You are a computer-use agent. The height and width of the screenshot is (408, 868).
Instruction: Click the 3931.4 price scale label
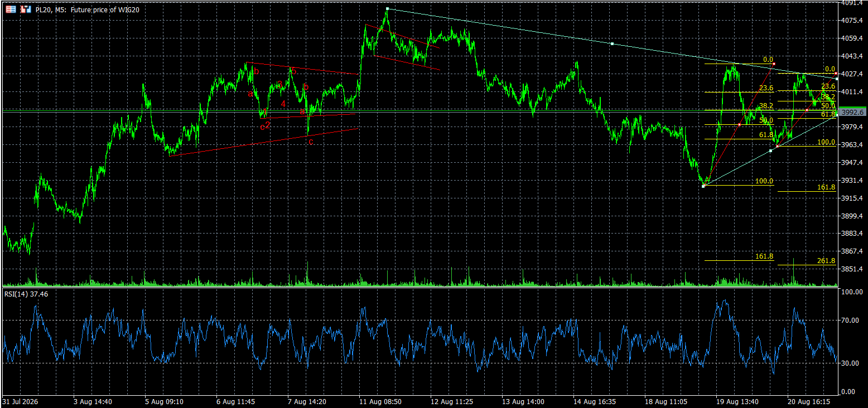(x=851, y=181)
